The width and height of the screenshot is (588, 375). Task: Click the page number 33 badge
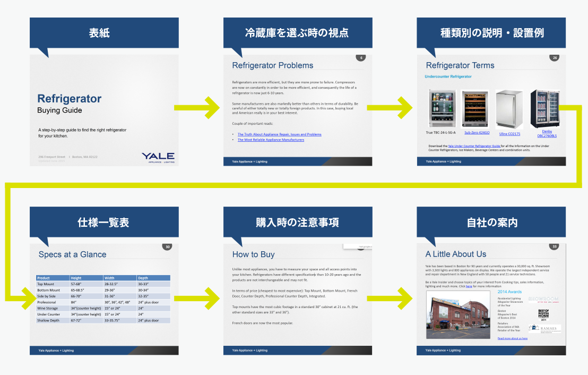[555, 246]
